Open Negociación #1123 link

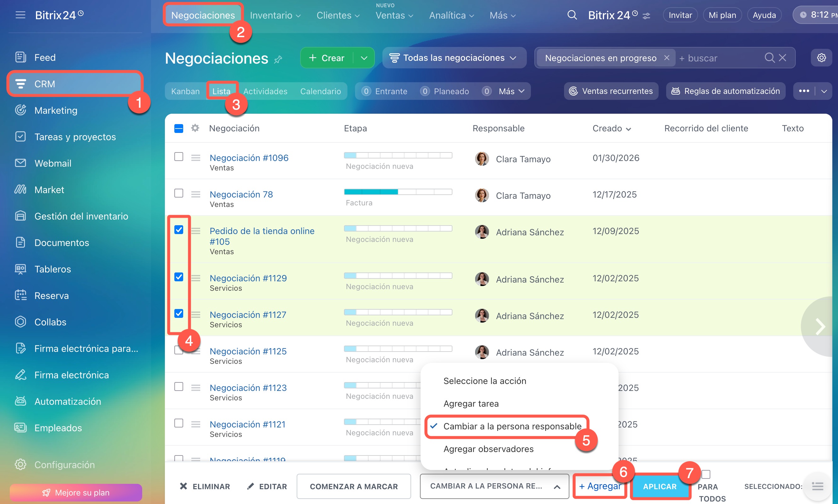pos(248,387)
